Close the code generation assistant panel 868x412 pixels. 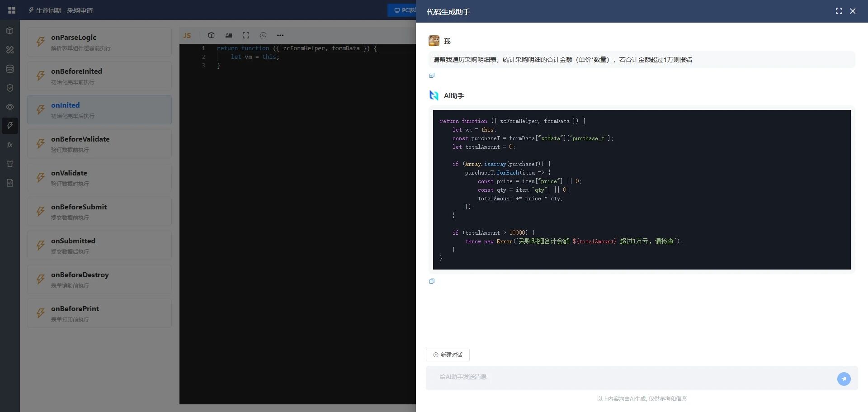[853, 11]
